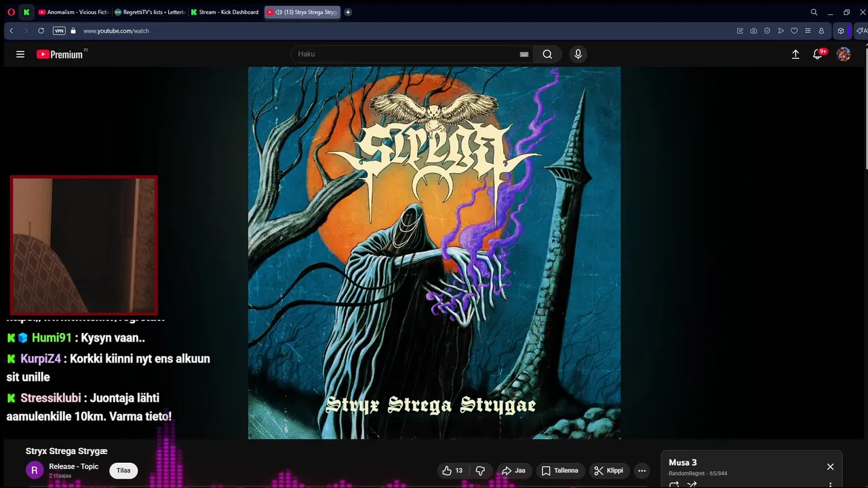Like the video with 13 likes

pyautogui.click(x=452, y=470)
